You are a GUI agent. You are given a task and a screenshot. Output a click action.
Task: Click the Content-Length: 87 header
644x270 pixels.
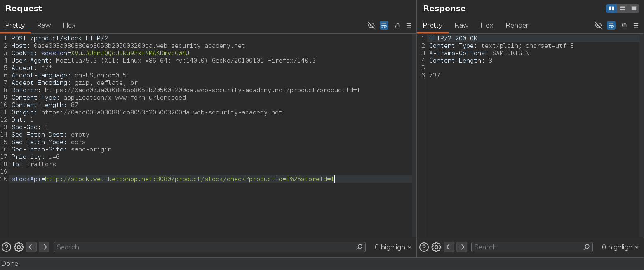[x=45, y=105]
